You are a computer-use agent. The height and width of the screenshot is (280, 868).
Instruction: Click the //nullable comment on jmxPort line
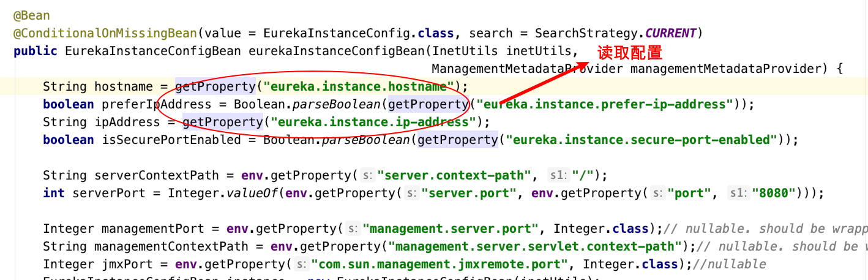[x=728, y=264]
